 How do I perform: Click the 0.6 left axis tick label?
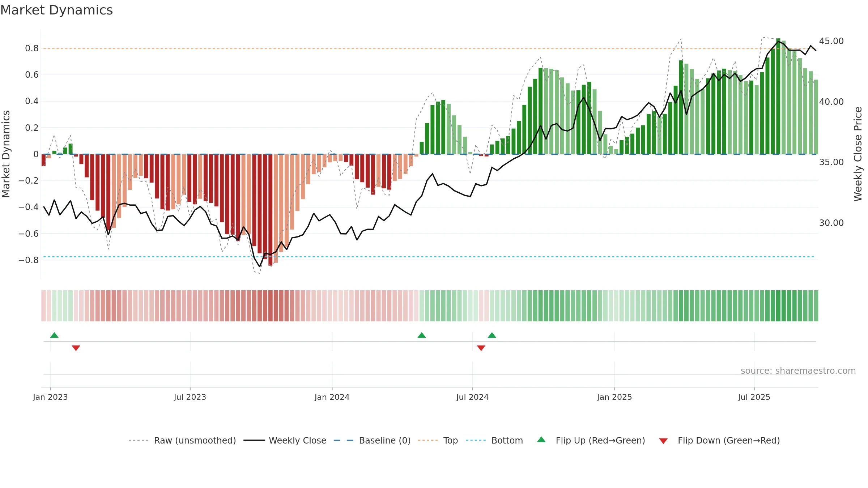(x=32, y=75)
